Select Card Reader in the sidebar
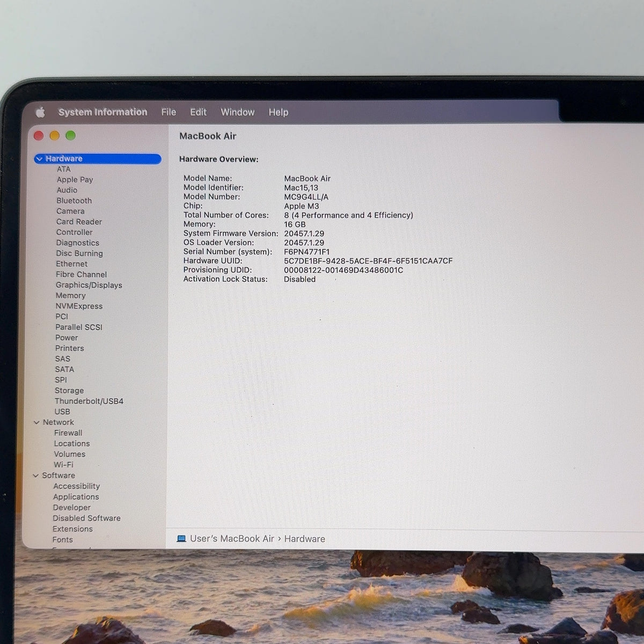The image size is (644, 644). coord(79,222)
